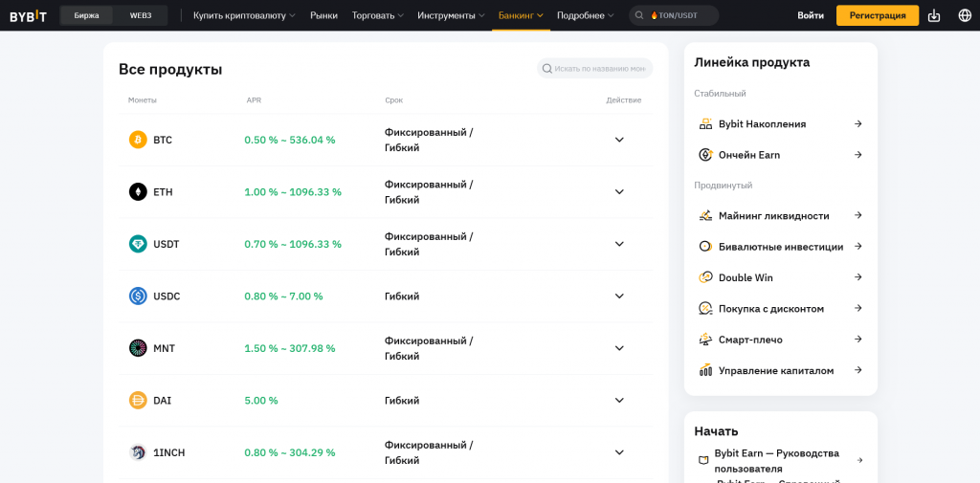This screenshot has height=483, width=980.
Task: Expand the BTC product row chevron
Action: click(x=619, y=140)
